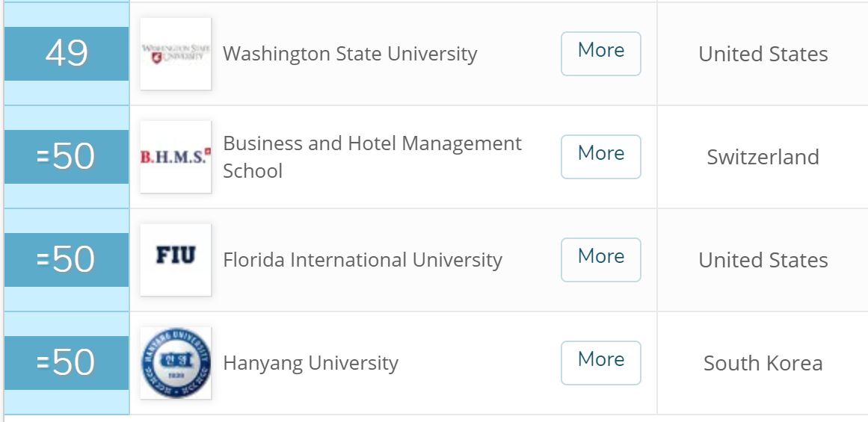Click the =50 rank beside B.H.M.S.
This screenshot has width=868, height=422.
(x=67, y=157)
